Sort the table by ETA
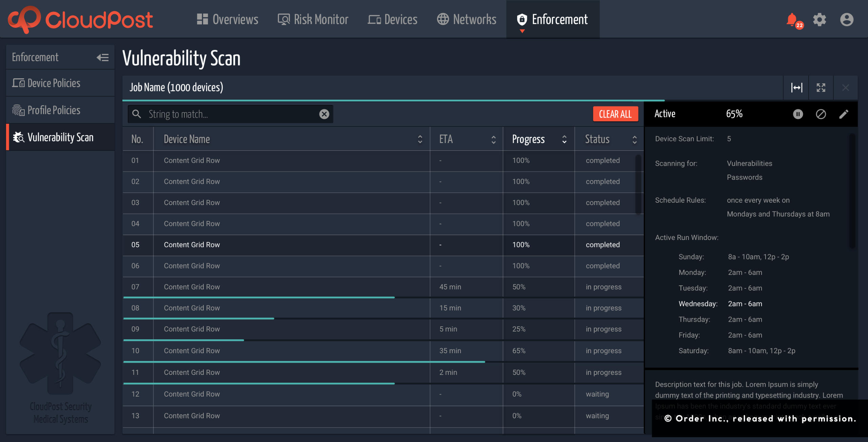Image resolution: width=868 pixels, height=442 pixels. coord(493,139)
